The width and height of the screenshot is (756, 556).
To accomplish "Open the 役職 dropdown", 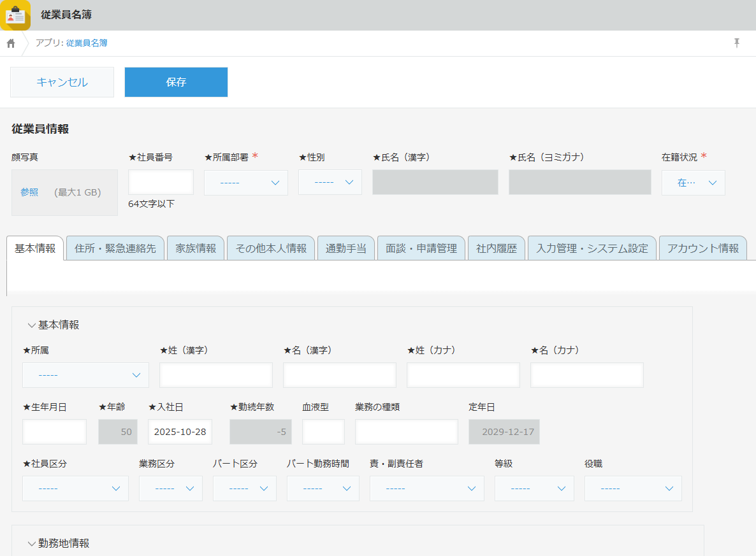I will 632,488.
